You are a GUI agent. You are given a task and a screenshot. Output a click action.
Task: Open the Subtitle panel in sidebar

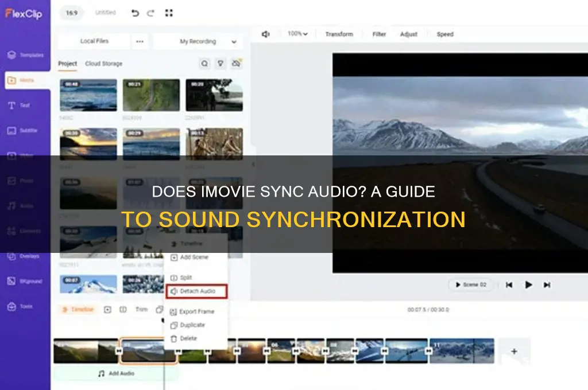22,130
